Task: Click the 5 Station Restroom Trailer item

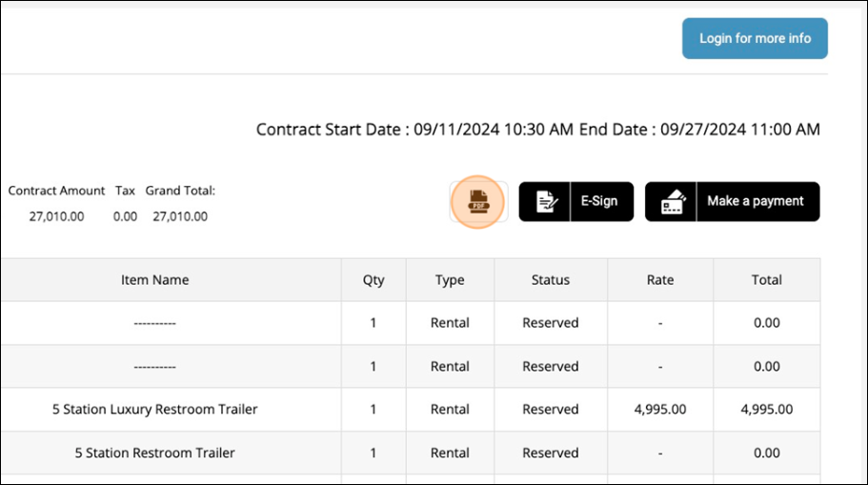Action: [154, 454]
